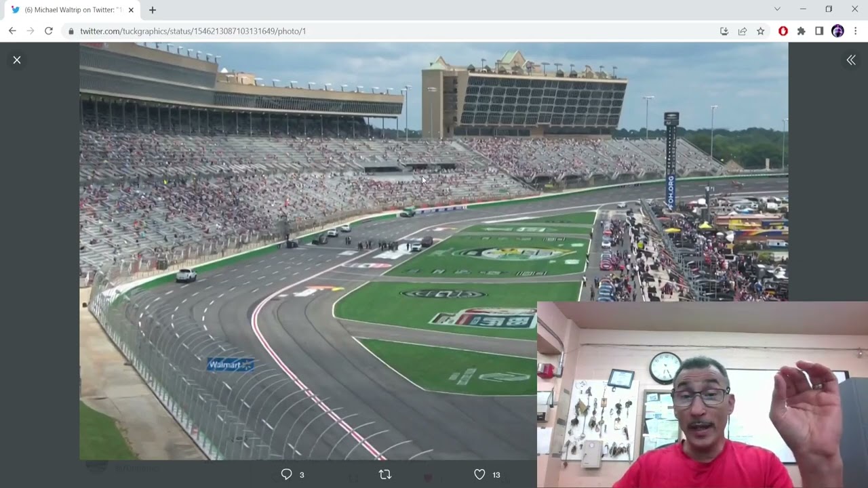Viewport: 868px width, 488px height.
Task: Toggle the browser side panel
Action: click(819, 31)
